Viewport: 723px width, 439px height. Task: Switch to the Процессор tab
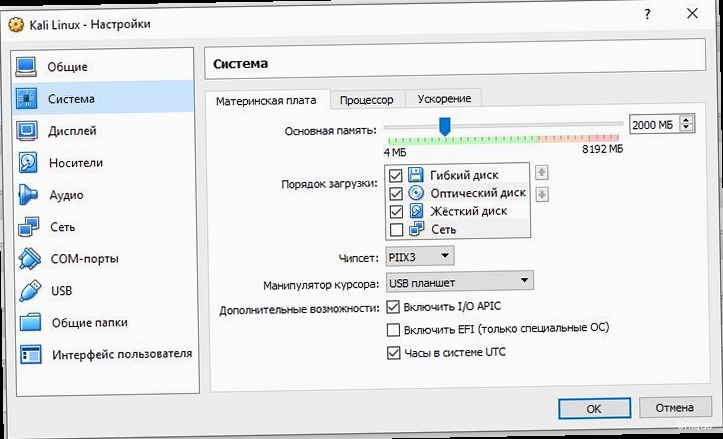click(367, 99)
